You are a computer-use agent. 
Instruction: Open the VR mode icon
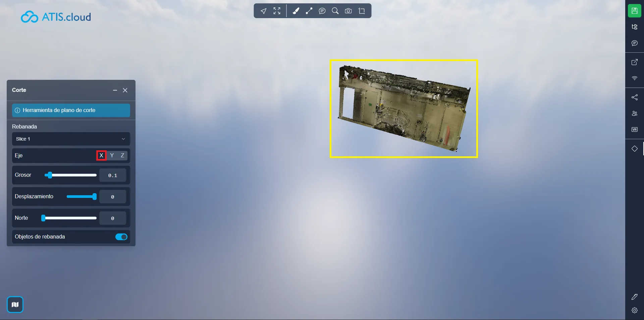(634, 129)
